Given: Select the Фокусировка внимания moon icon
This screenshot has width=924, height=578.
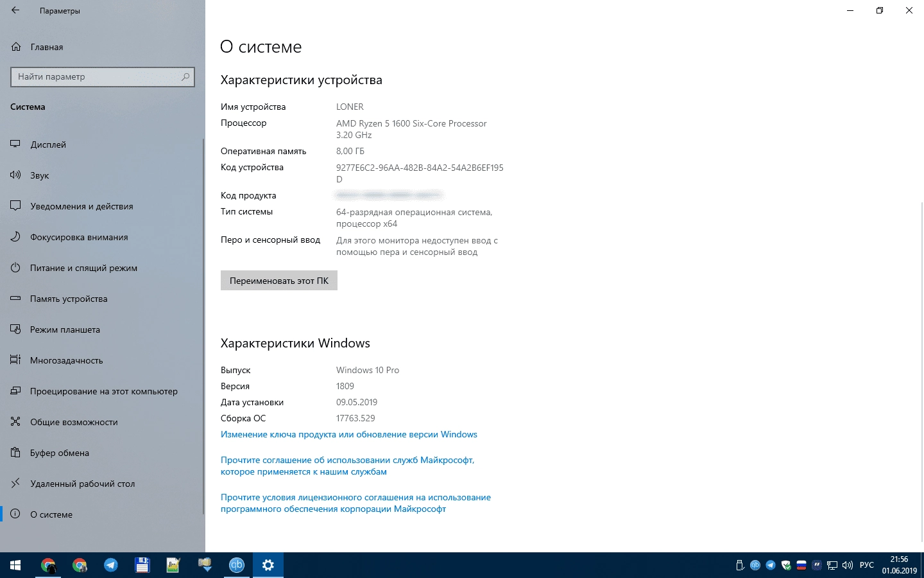Looking at the screenshot, I should point(16,237).
